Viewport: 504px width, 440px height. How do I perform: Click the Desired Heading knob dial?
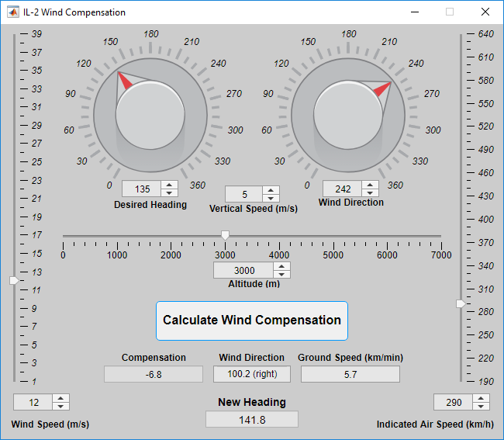(150, 116)
